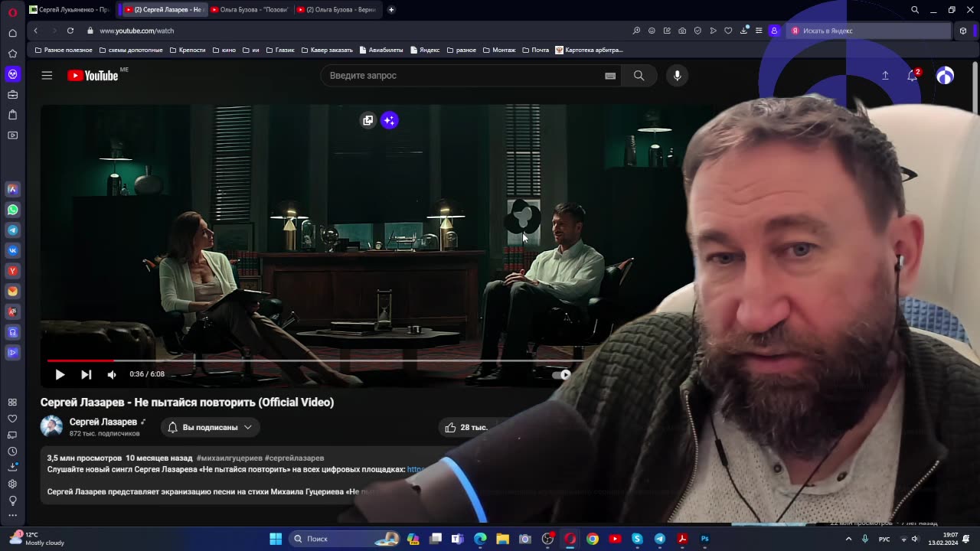980x551 pixels.
Task: Click the #сергейлазарев hashtag
Action: 294,458
